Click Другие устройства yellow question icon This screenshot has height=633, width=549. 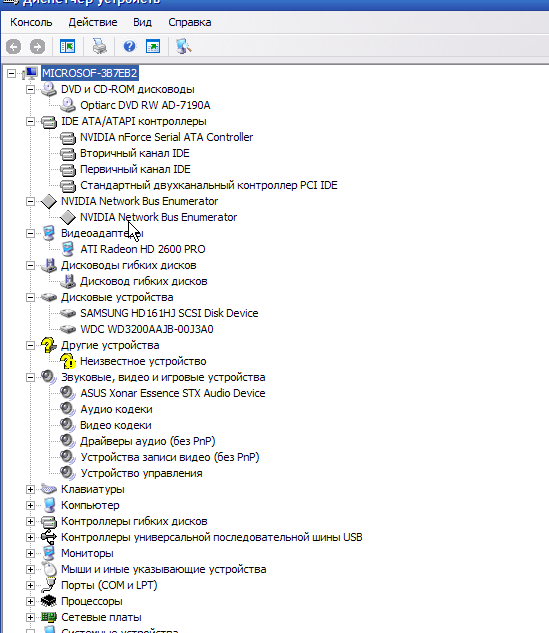(48, 345)
